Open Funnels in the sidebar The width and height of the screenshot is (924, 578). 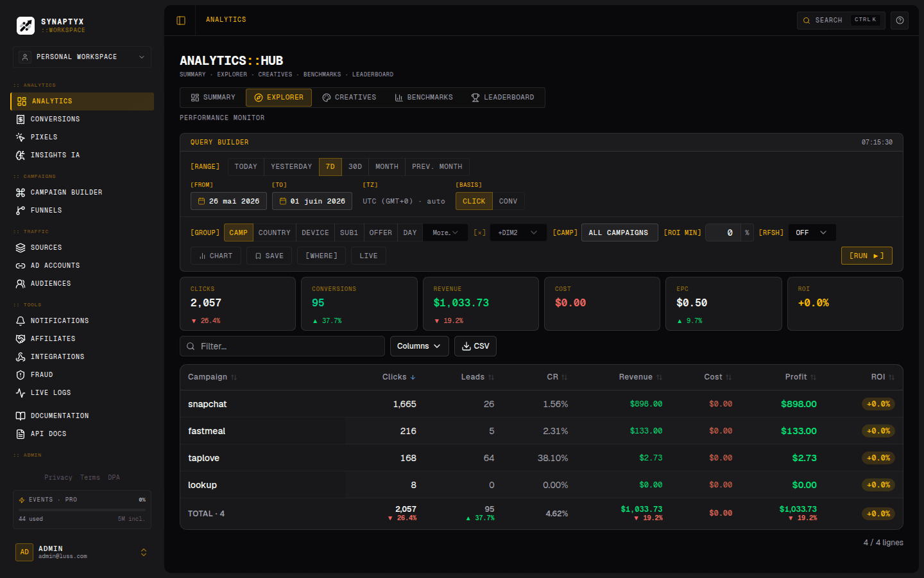(x=82, y=211)
